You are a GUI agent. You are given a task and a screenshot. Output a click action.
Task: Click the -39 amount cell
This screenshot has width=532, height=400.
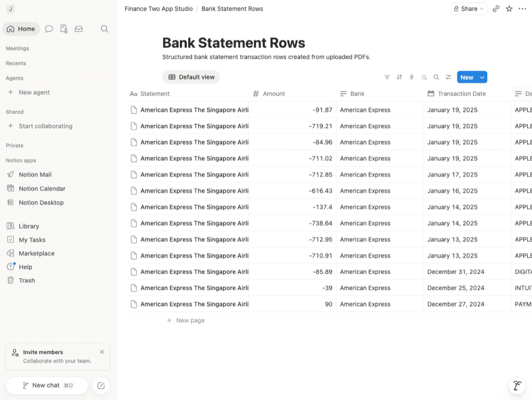(293, 288)
